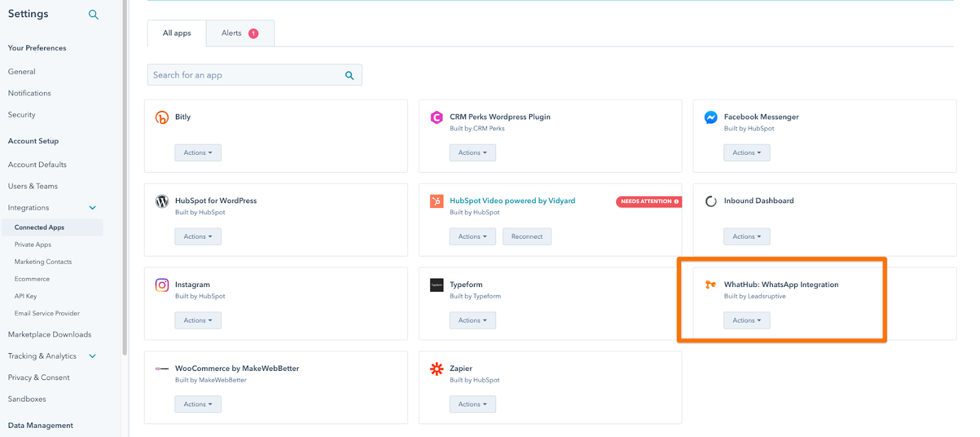Open Actions dropdown for Inbound Dashboard
This screenshot has width=980, height=437.
747,236
